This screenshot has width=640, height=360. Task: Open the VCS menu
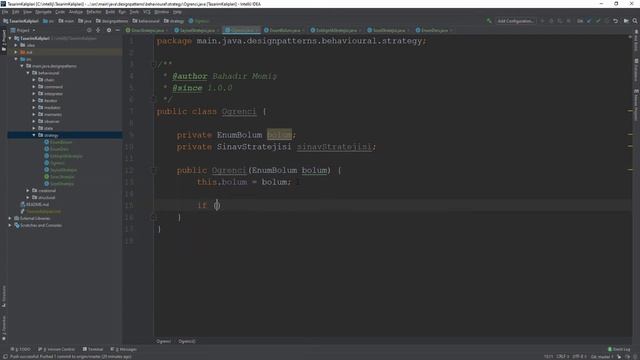(147, 12)
